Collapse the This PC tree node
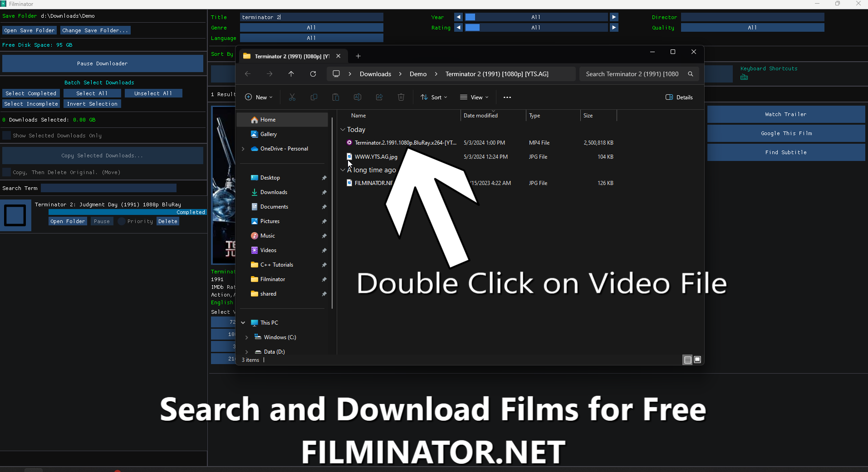 [243, 323]
